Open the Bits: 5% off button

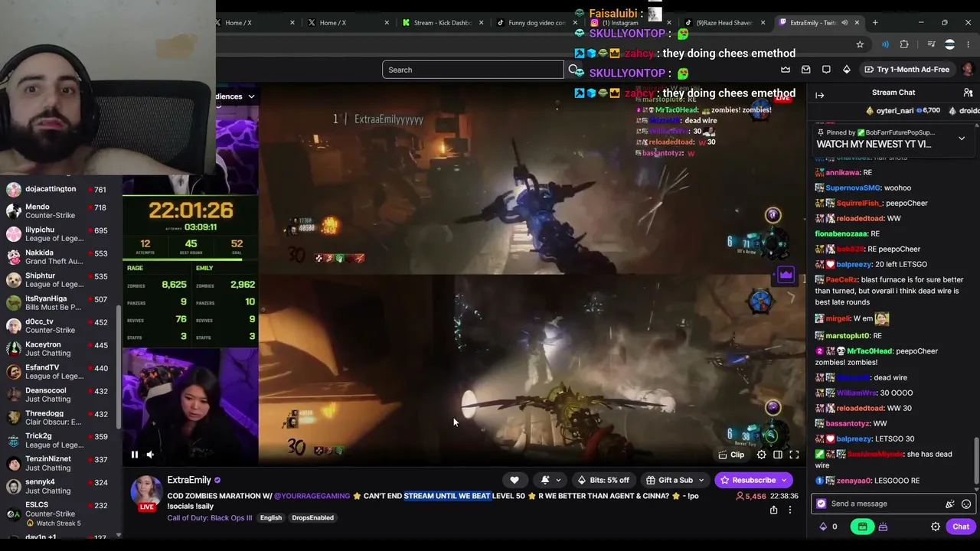click(x=603, y=480)
